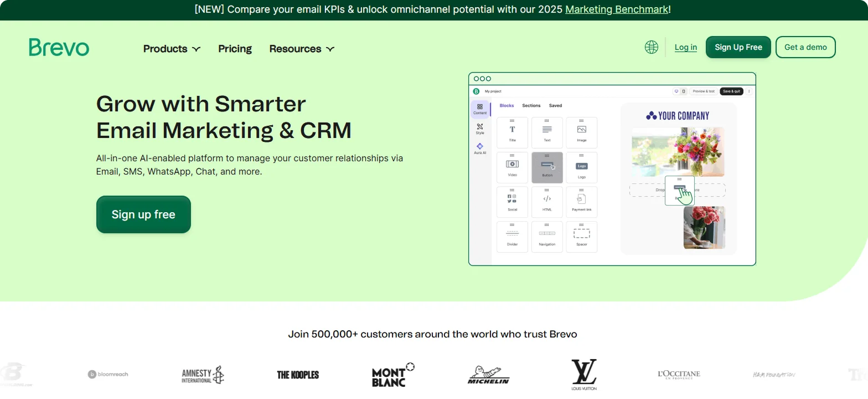Click the pink flowers image in email
The image size is (868, 399).
point(704,228)
